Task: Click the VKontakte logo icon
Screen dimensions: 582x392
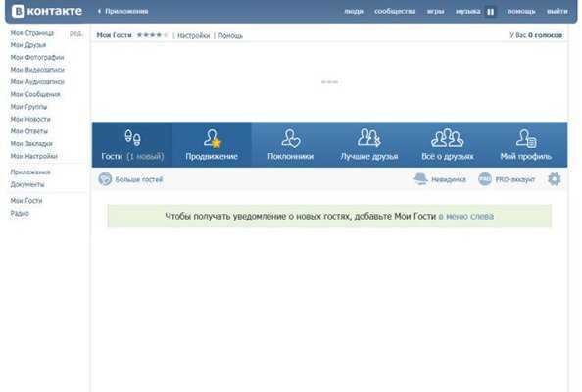Action: click(19, 11)
